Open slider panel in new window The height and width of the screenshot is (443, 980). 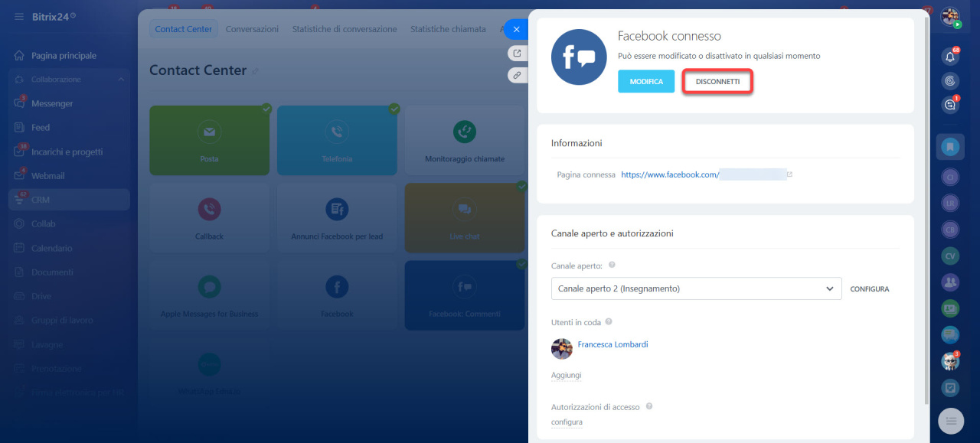pyautogui.click(x=517, y=54)
